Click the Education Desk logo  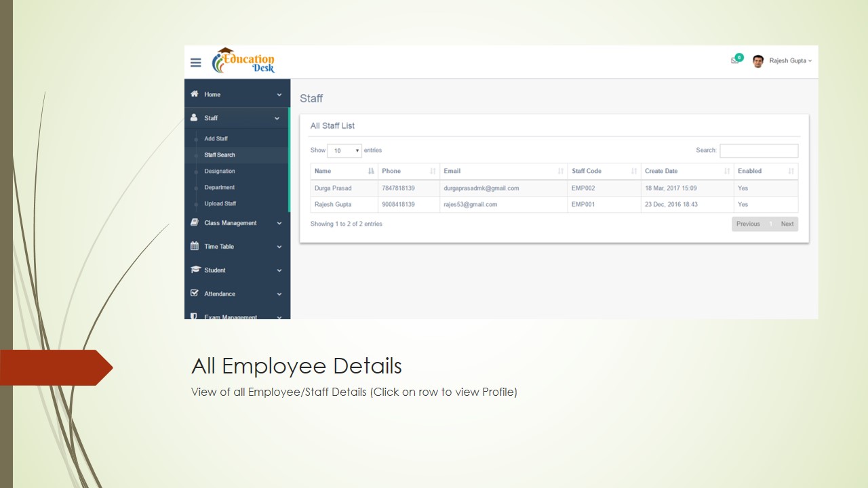click(243, 61)
